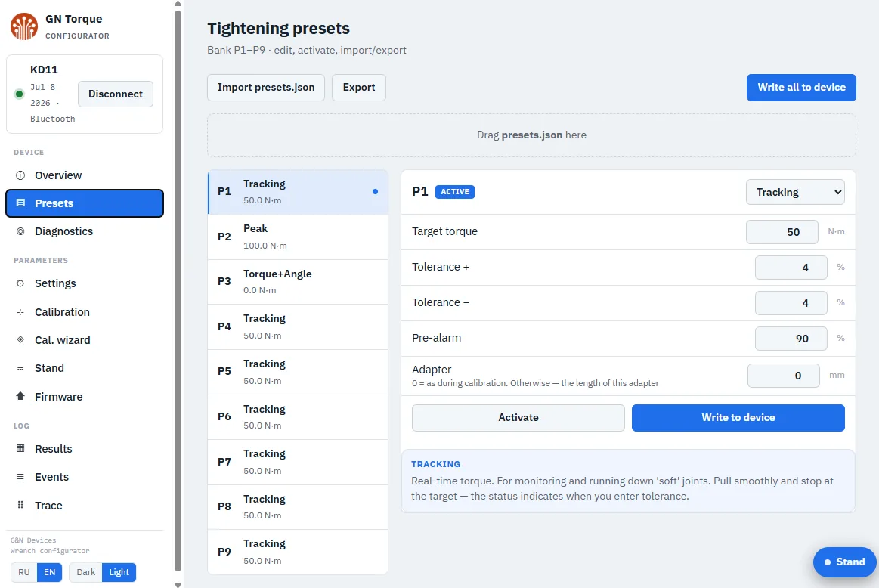Viewport: 879px width, 588px height.
Task: Click the Events list icon
Action: (20, 477)
